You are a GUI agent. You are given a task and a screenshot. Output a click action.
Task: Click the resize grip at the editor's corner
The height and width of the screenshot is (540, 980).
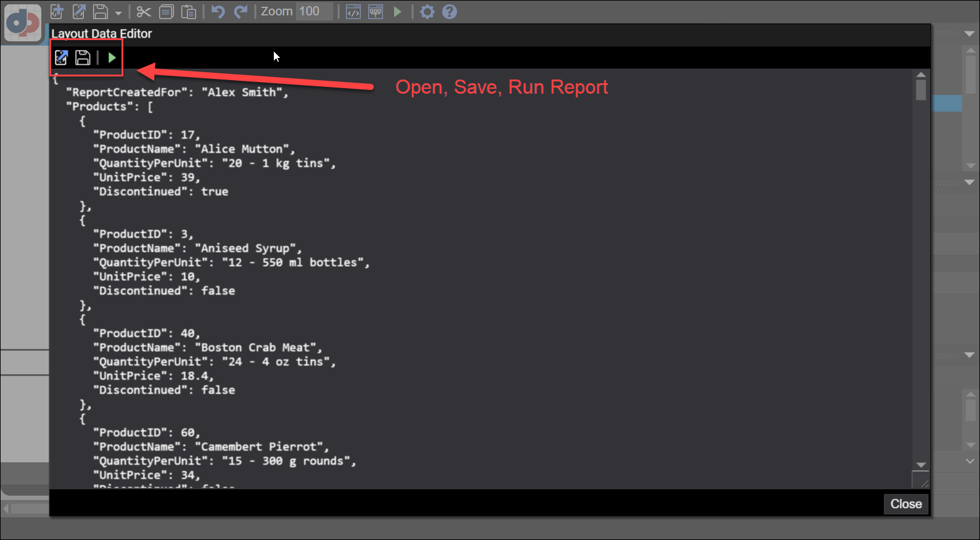(921, 481)
